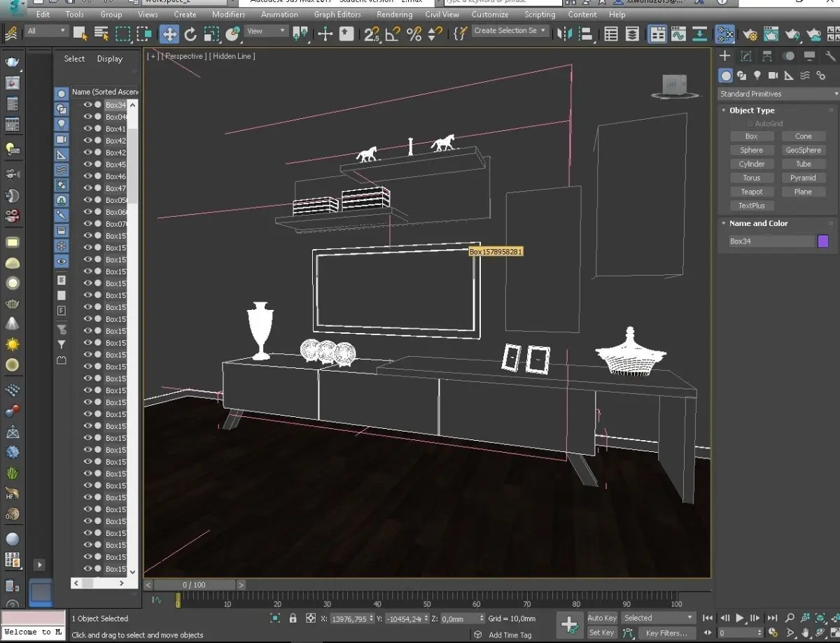The width and height of the screenshot is (840, 643).
Task: Open the selection filter All dropdown
Action: 46,31
